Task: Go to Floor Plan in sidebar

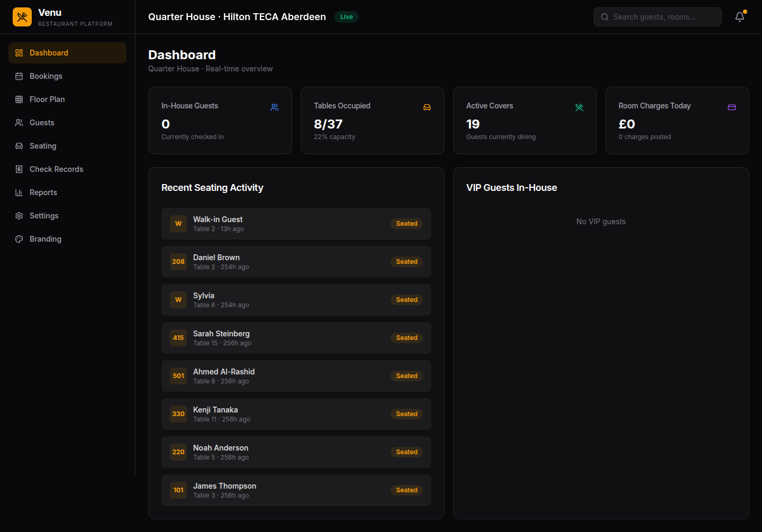Action: tap(47, 99)
